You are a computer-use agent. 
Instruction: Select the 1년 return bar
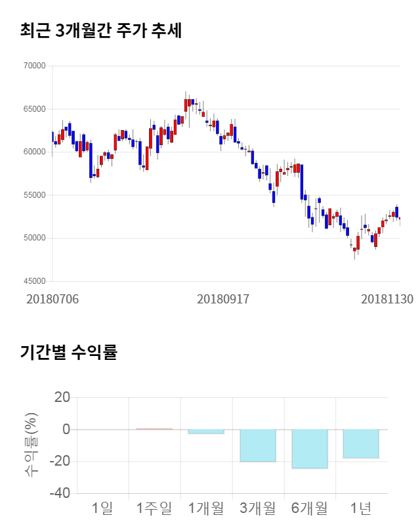coord(361,443)
